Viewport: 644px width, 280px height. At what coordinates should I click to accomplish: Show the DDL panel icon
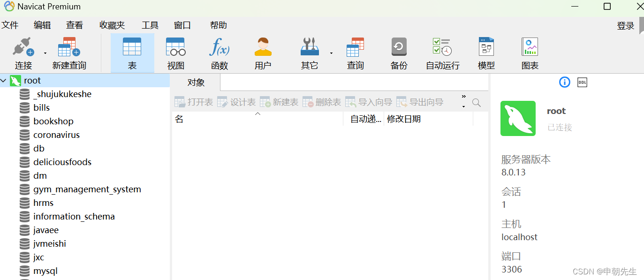[582, 82]
